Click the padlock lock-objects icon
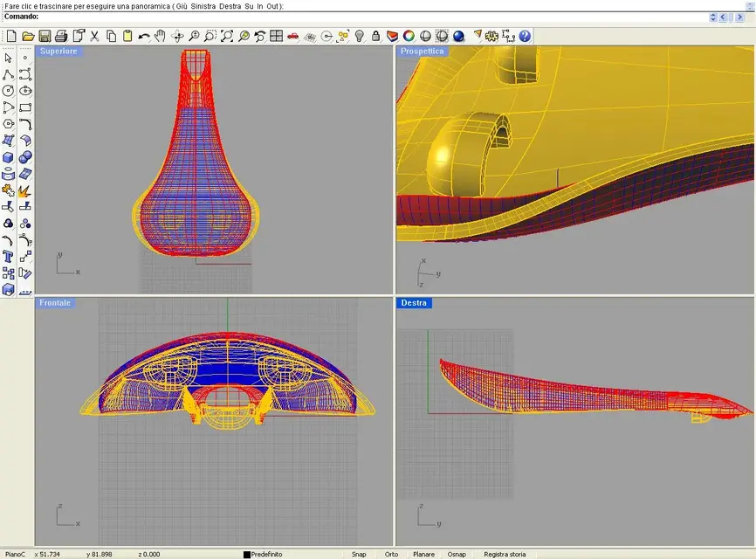Screen dimensions: 756x559 [375, 36]
